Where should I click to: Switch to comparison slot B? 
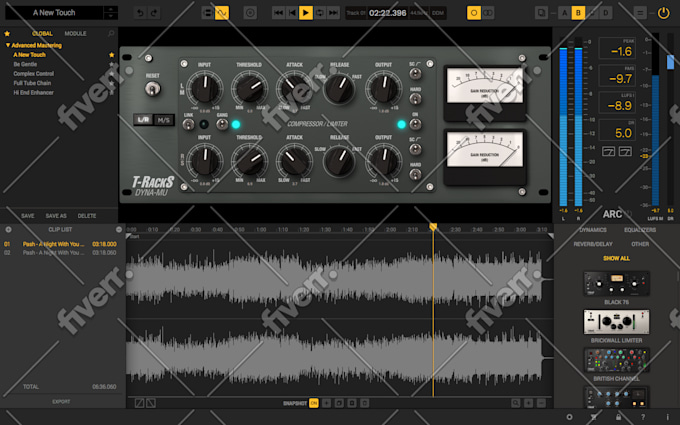(x=578, y=13)
